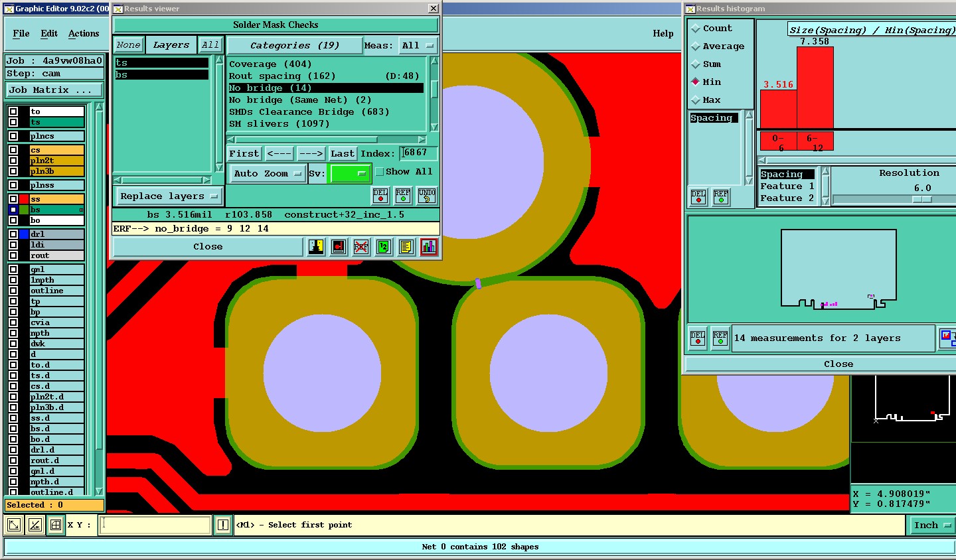The image size is (956, 560).
Task: Click the Index input field
Action: [x=418, y=153]
